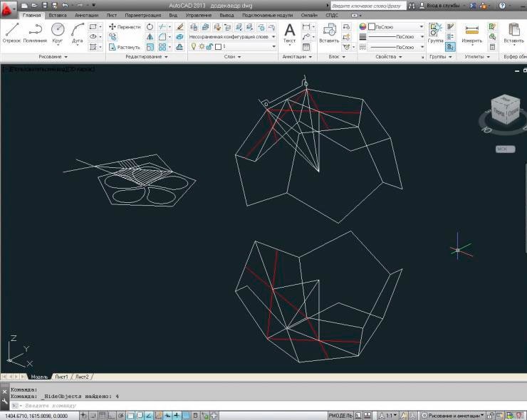527x420 pixels.
Task: Open the Вставка ribbon tab
Action: [x=58, y=14]
